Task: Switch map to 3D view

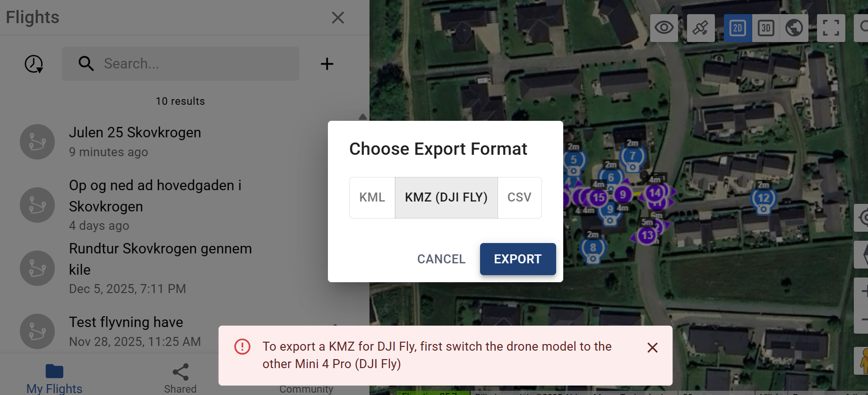Action: [x=766, y=28]
